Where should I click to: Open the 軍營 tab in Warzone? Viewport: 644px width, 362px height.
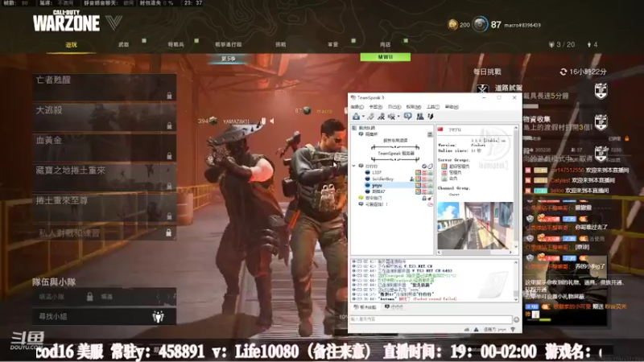332,44
